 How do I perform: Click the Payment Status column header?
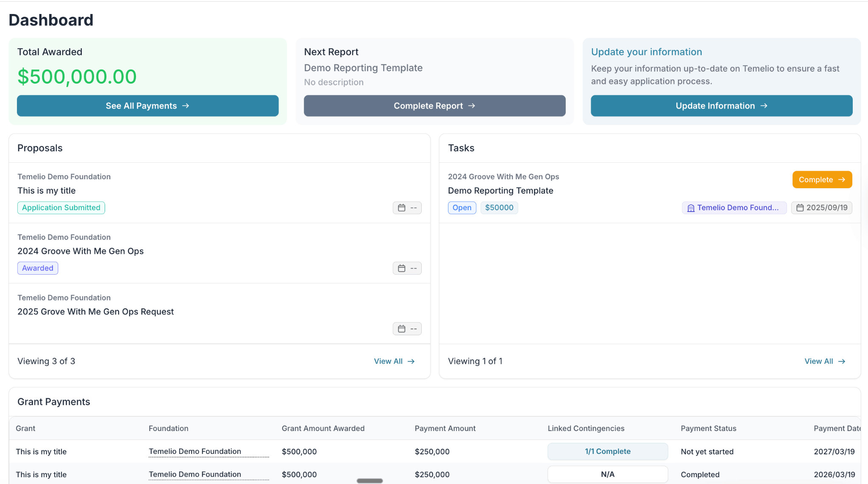point(708,428)
